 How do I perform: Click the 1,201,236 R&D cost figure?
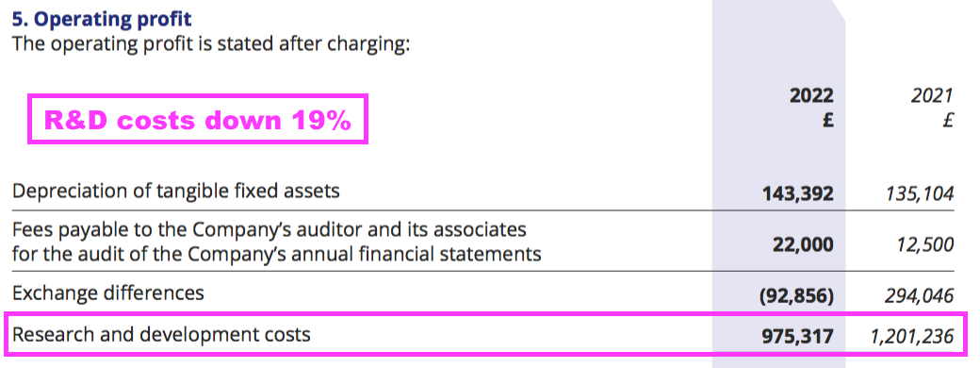pos(912,338)
